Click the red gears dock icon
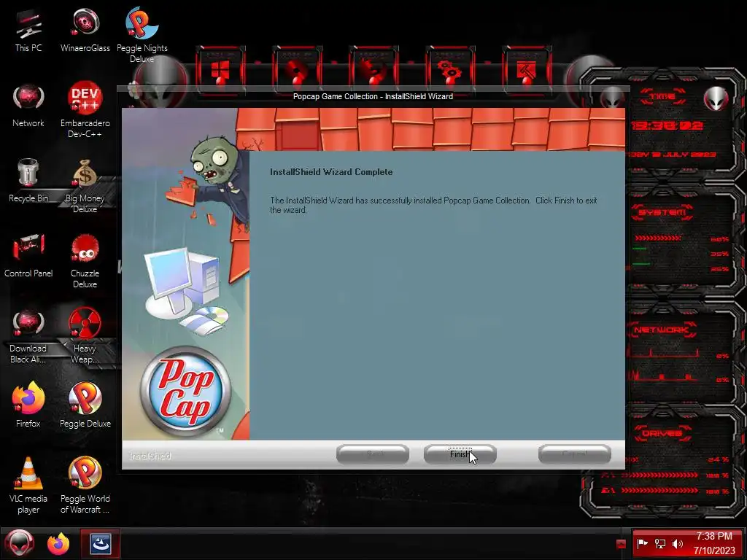Image resolution: width=747 pixels, height=560 pixels. pos(450,71)
